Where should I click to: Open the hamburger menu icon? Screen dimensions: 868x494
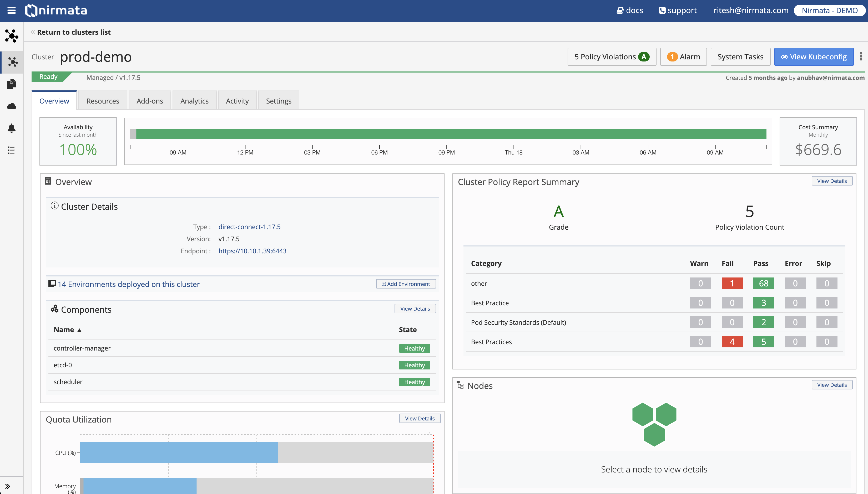[x=11, y=10]
